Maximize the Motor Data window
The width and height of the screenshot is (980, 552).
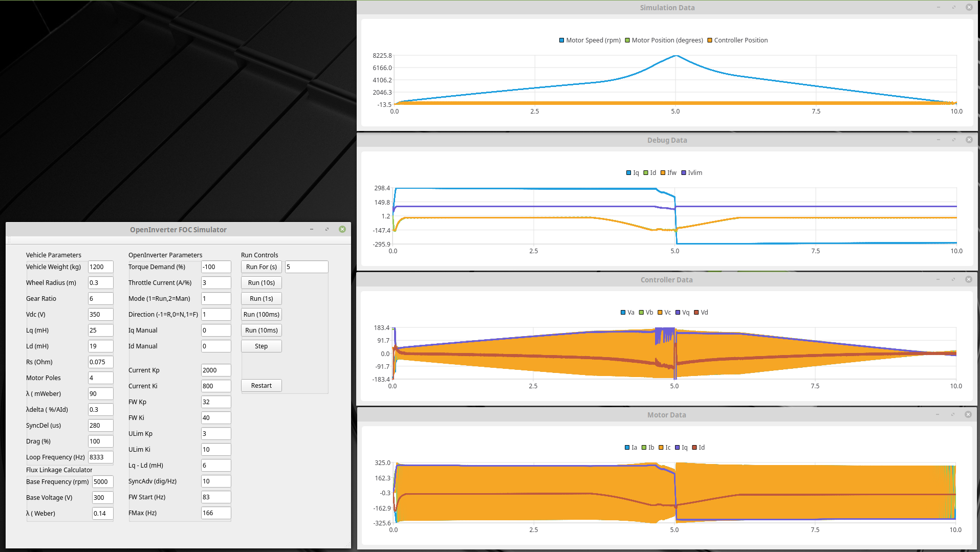[x=953, y=414]
